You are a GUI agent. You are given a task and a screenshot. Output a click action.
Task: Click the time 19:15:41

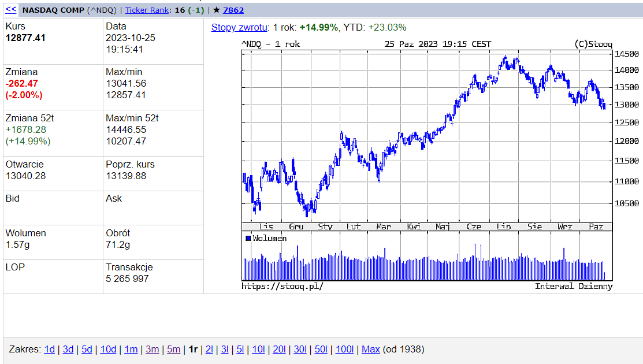[x=124, y=50]
